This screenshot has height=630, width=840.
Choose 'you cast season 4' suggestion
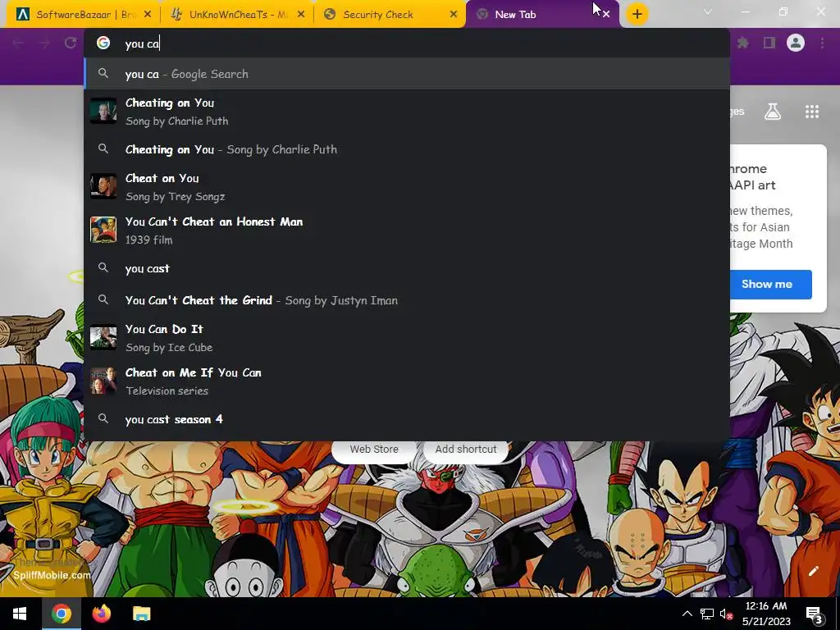407,419
